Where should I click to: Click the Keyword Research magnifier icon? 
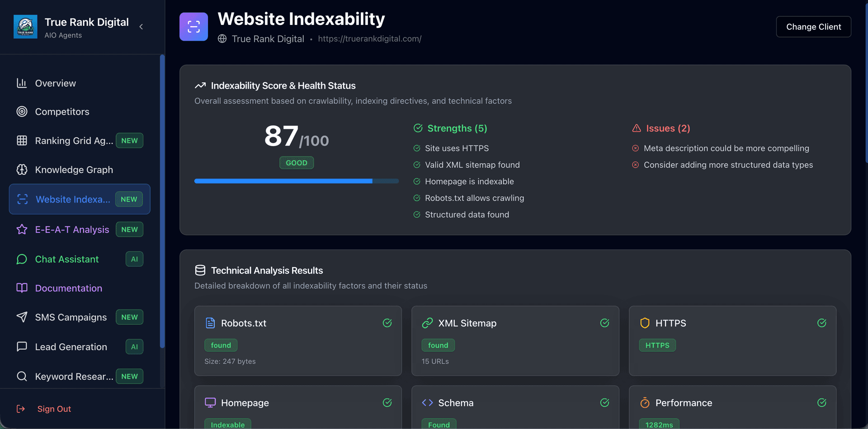click(x=22, y=376)
